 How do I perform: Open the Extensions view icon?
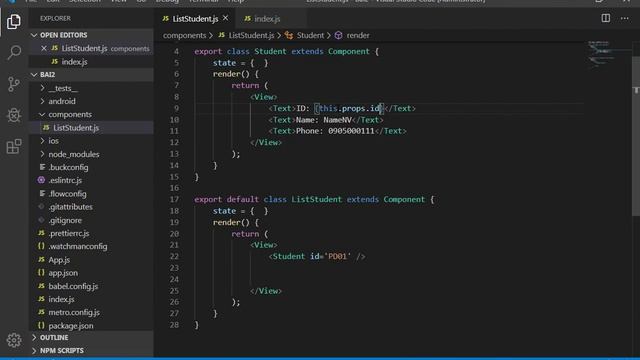14,146
